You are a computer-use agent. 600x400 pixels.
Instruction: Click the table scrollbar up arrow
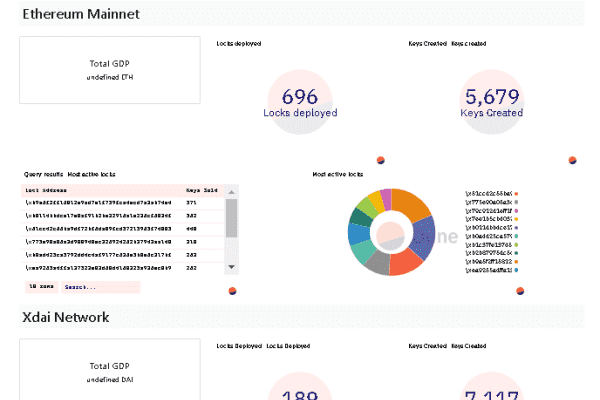point(232,192)
